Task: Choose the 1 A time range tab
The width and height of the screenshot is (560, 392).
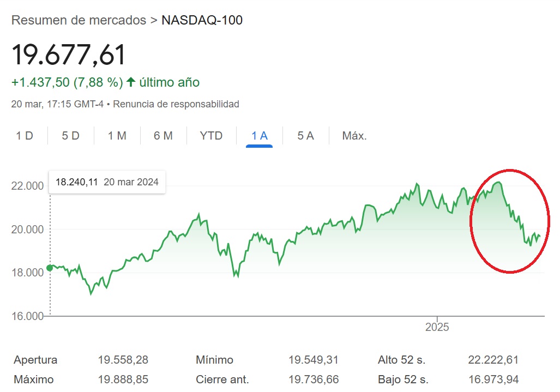Action: [x=259, y=136]
